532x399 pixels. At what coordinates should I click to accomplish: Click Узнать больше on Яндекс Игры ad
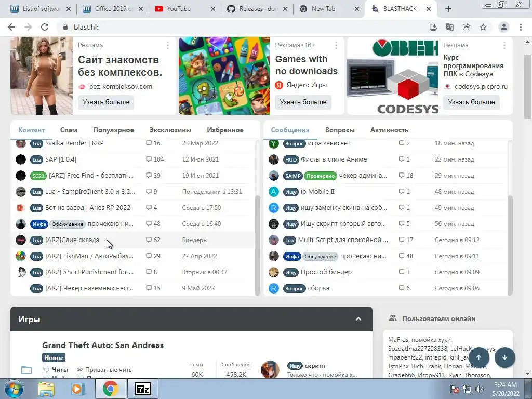303,102
